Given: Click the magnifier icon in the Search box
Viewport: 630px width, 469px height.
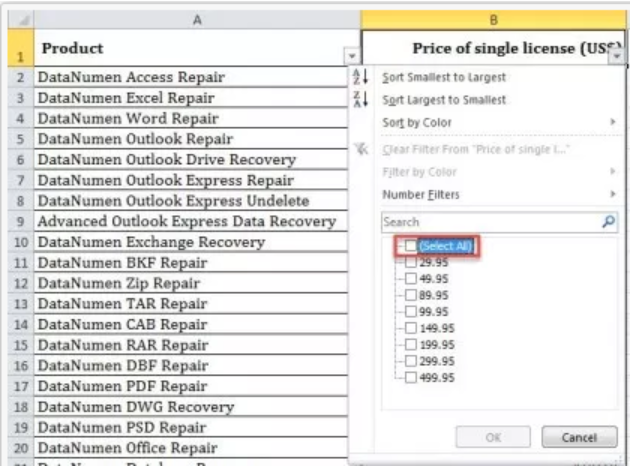Looking at the screenshot, I should tap(608, 221).
